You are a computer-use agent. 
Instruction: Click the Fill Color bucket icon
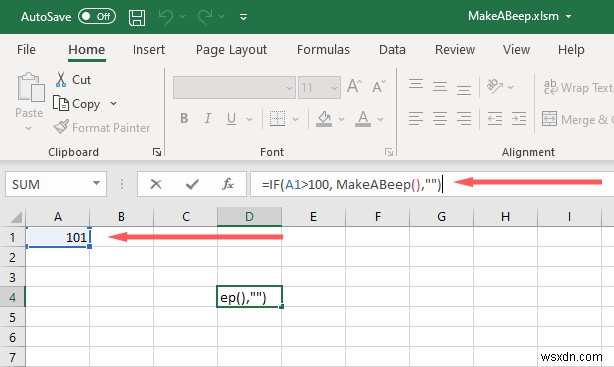[324, 119]
